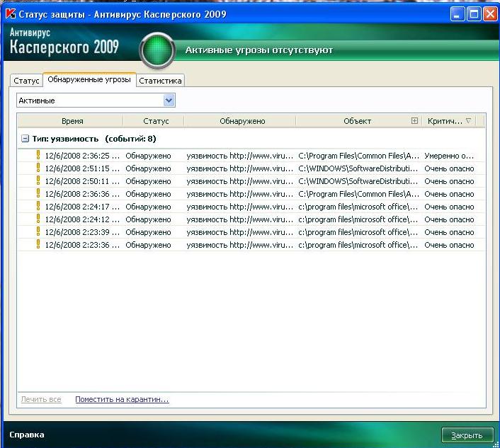
Task: Open the Активные filter dropdown
Action: (x=169, y=100)
